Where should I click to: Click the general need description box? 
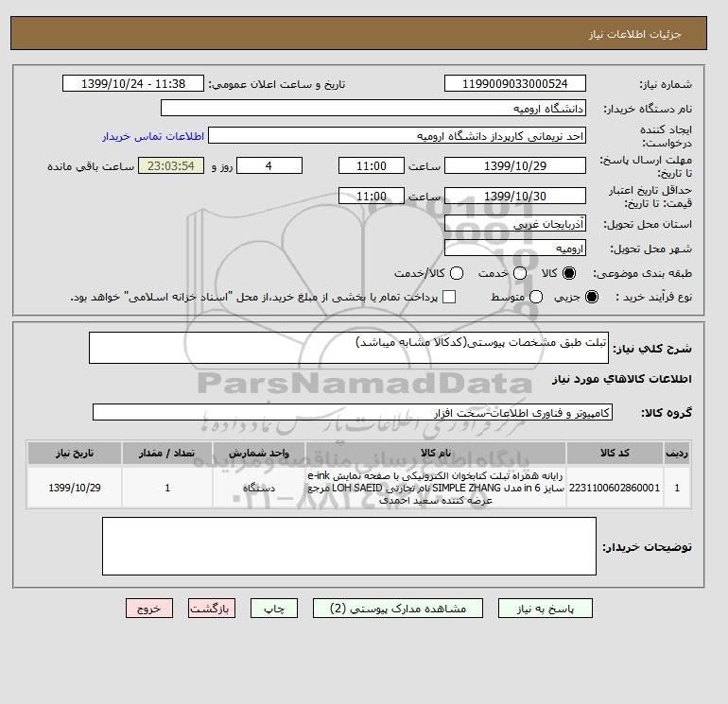click(x=349, y=348)
